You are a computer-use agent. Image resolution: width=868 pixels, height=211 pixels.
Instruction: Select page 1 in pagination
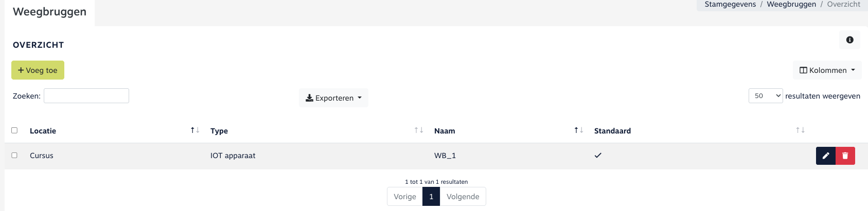point(431,197)
